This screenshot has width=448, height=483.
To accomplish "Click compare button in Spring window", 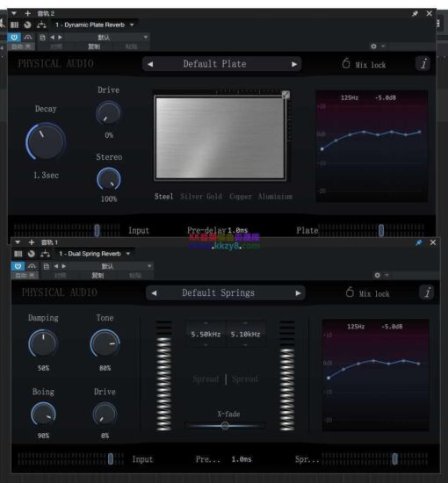I will 60,276.
